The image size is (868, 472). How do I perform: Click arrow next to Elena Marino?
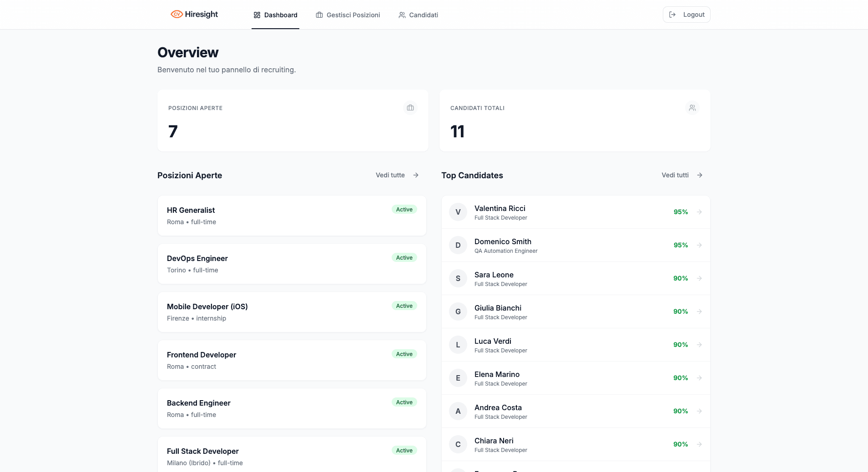pyautogui.click(x=699, y=378)
